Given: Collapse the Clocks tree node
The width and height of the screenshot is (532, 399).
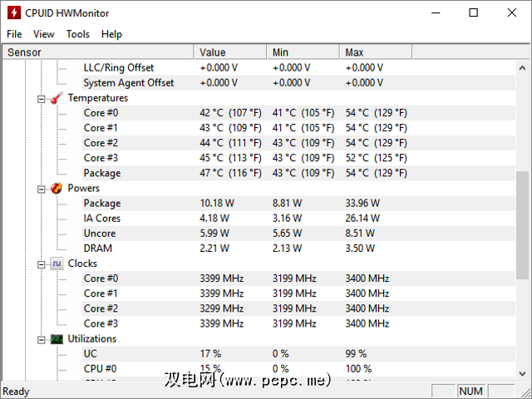Looking at the screenshot, I should click(41, 264).
